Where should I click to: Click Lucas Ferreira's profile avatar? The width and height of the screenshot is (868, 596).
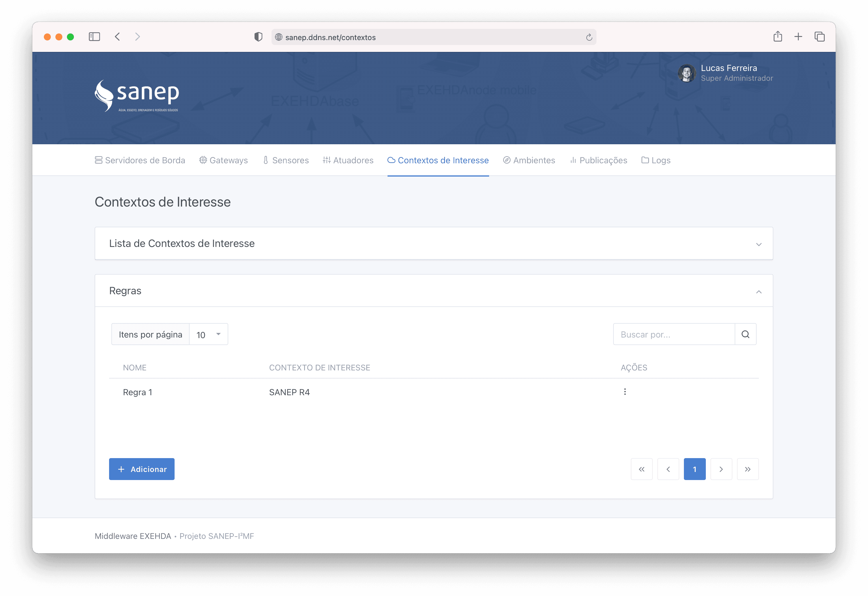click(x=686, y=73)
